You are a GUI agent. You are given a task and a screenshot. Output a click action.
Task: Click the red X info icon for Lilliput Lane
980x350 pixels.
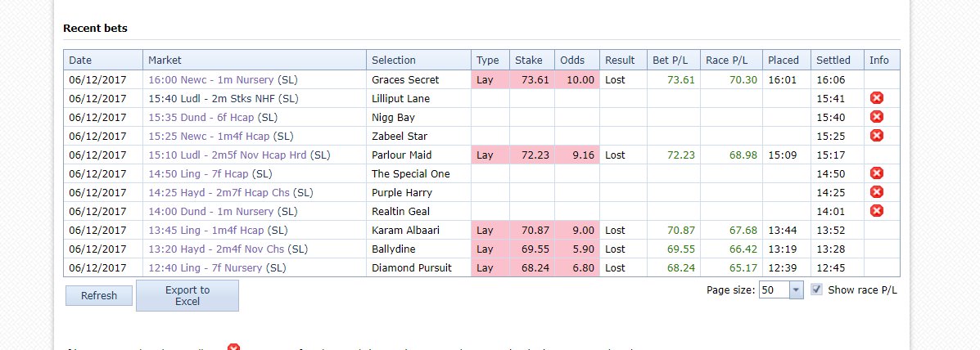(877, 98)
